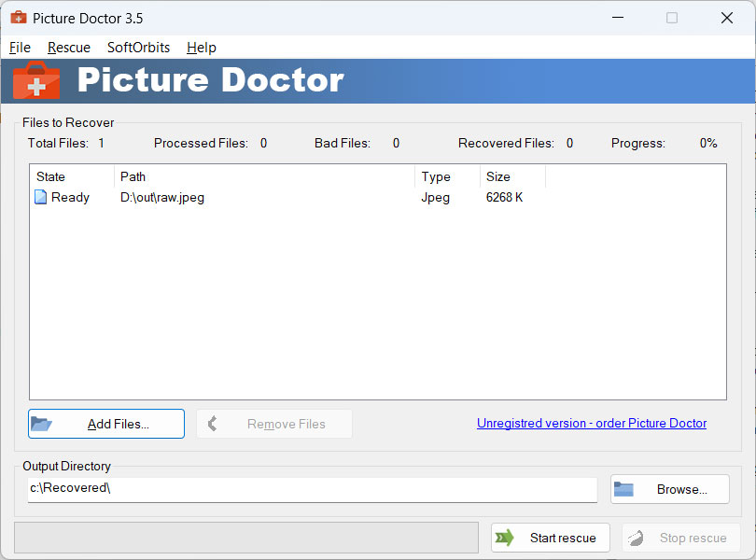Click the Browse button for output directory

(670, 489)
